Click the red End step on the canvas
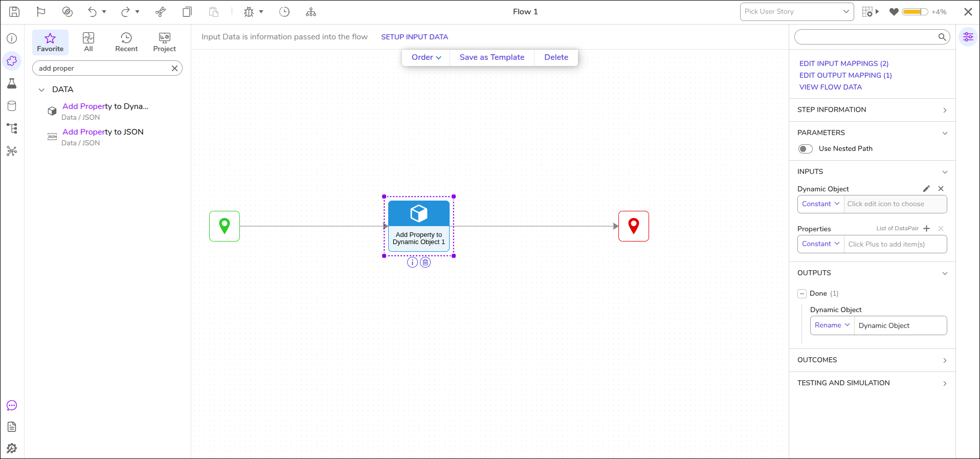The height and width of the screenshot is (459, 980). click(634, 226)
